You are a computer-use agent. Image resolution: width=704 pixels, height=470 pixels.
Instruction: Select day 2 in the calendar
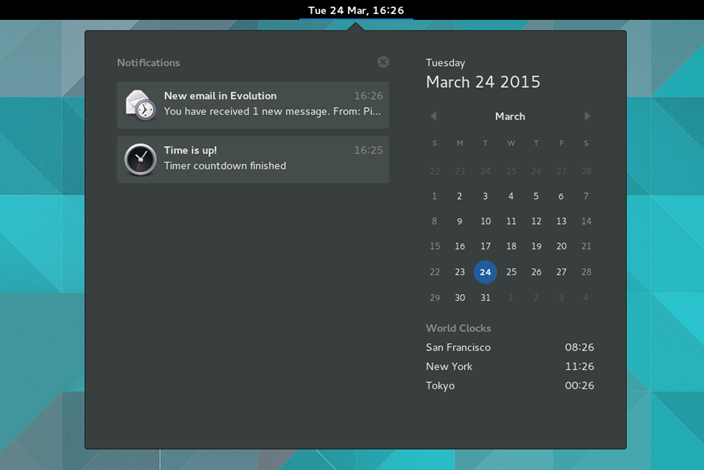(460, 196)
